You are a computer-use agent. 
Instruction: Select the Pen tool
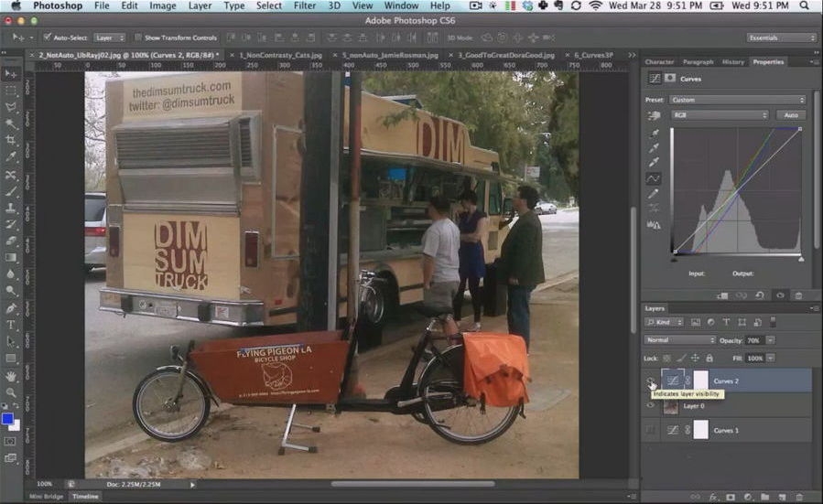click(10, 308)
